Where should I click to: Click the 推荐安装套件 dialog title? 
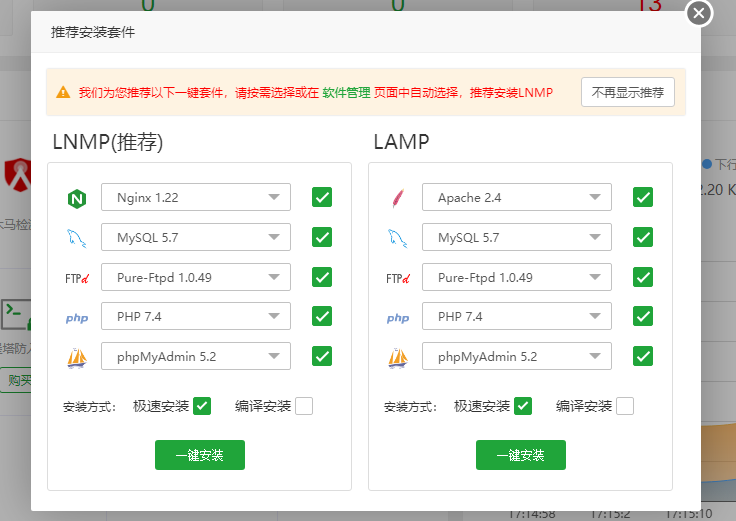(x=93, y=32)
